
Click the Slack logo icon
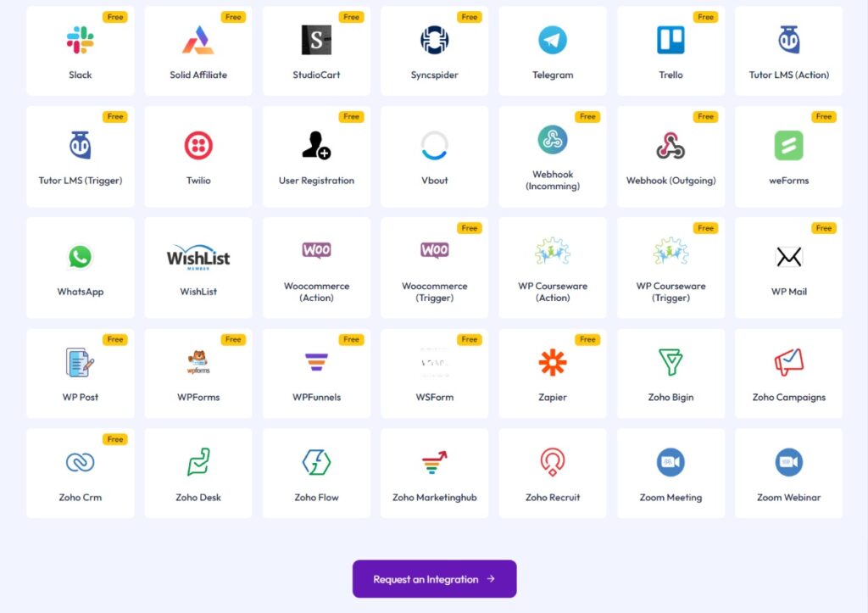point(81,40)
